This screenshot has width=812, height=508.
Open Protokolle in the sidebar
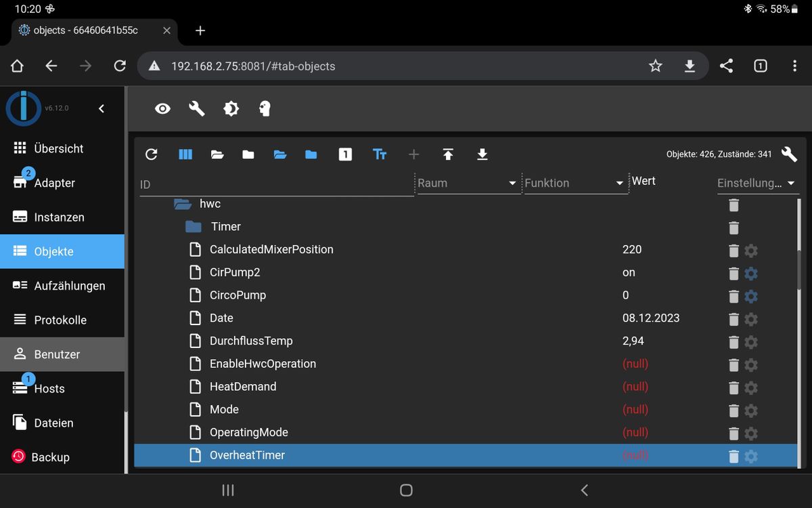tap(62, 320)
